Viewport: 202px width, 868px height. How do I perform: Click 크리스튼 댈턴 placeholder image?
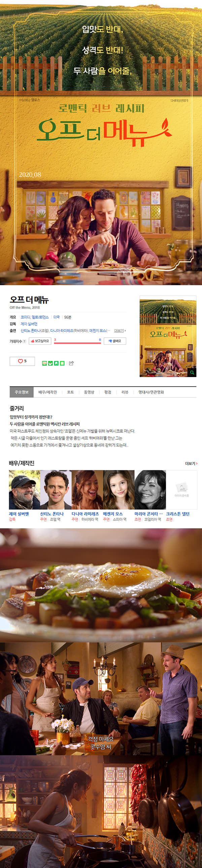(x=181, y=490)
